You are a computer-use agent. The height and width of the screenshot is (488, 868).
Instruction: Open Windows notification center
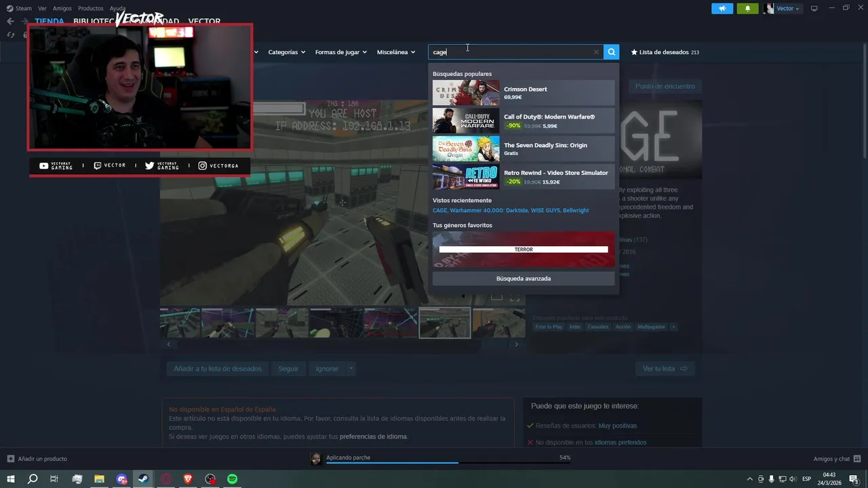click(x=854, y=479)
